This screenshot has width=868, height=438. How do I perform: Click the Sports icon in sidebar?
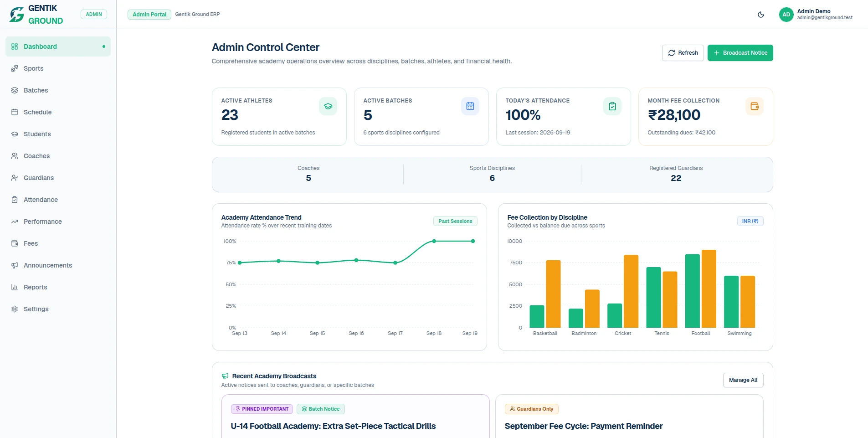[x=15, y=68]
